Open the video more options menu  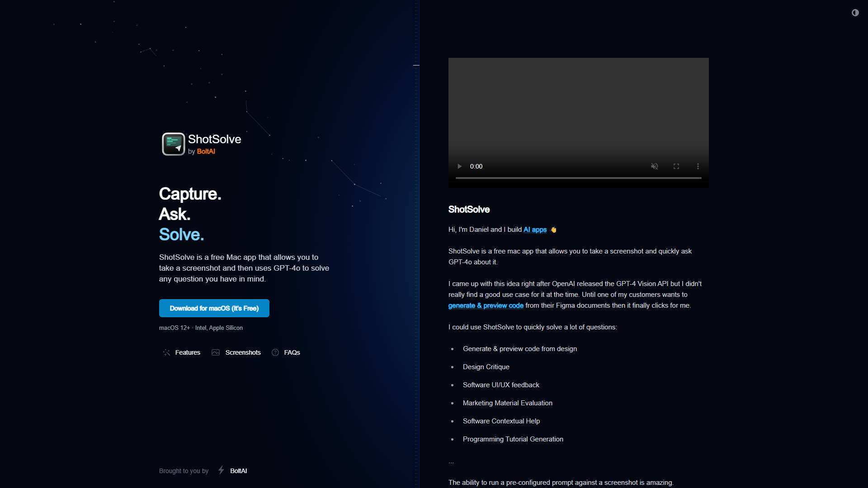coord(698,166)
